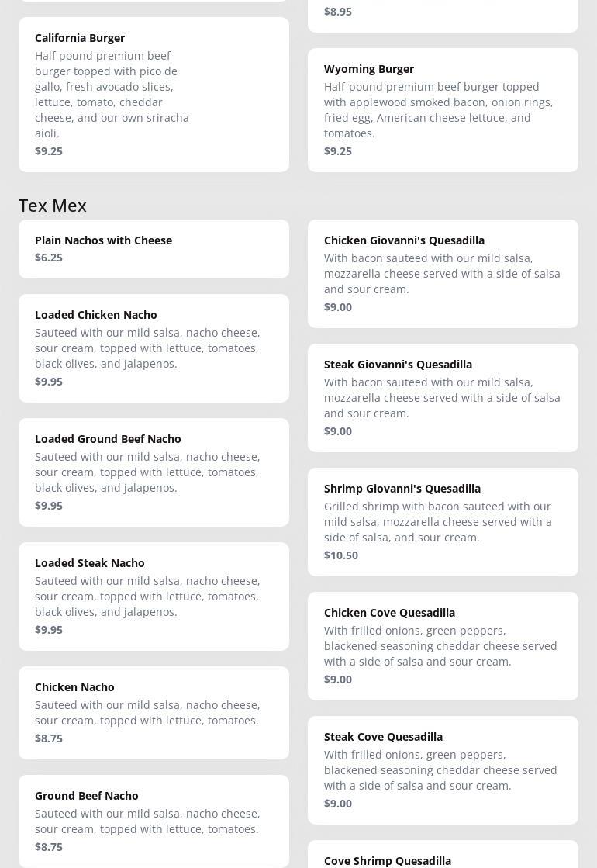Viewport: 597px width, 868px height.
Task: Select the California Burger menu item
Action: click(154, 95)
